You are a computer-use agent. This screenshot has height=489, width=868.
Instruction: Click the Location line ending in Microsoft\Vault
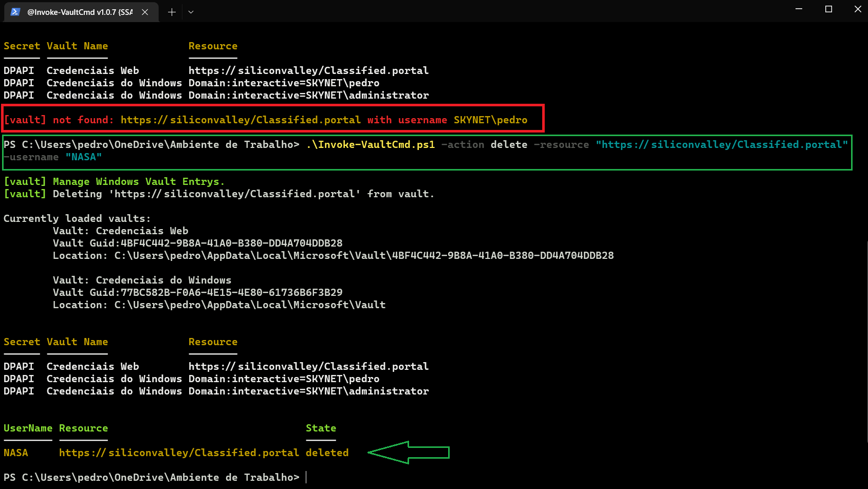pos(219,305)
